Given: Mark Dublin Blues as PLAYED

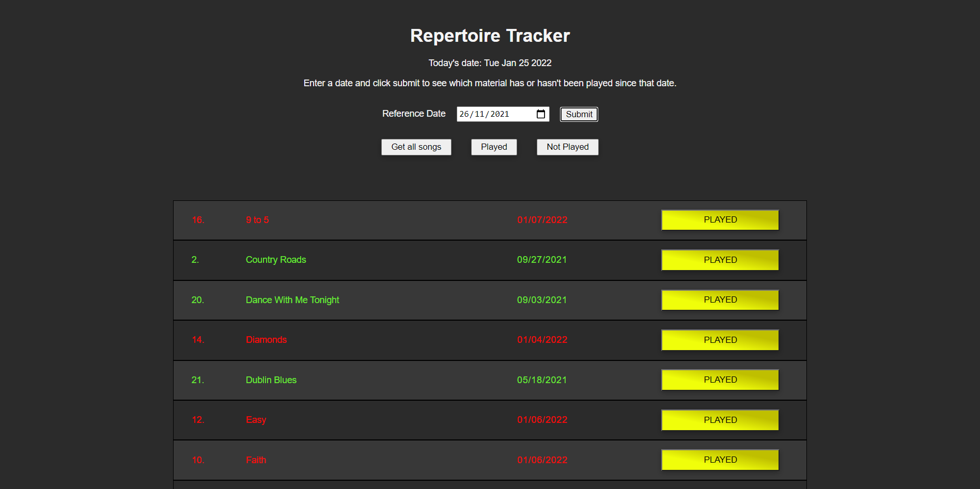Looking at the screenshot, I should tap(720, 380).
